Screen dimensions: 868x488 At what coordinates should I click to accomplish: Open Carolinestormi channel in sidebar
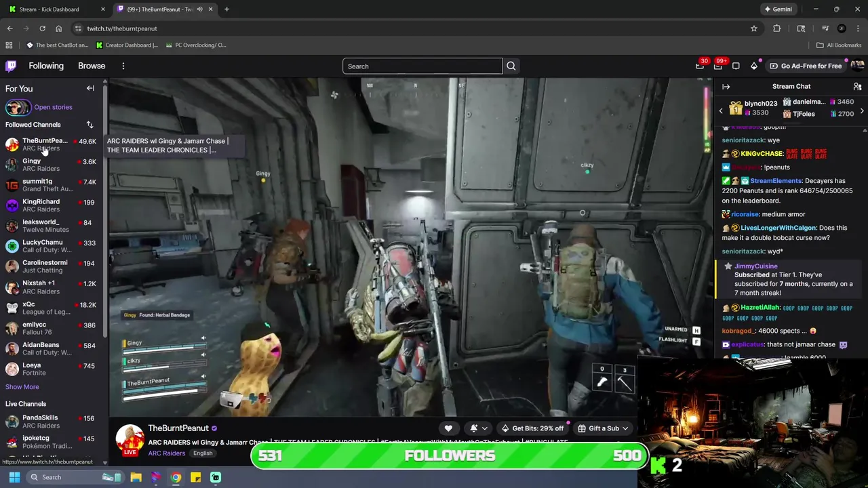click(52, 266)
